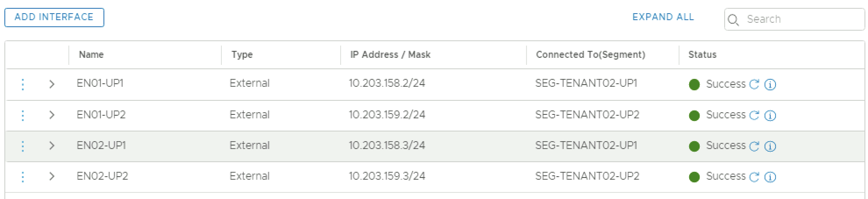Show status info for EN02-UP2

[x=770, y=177]
